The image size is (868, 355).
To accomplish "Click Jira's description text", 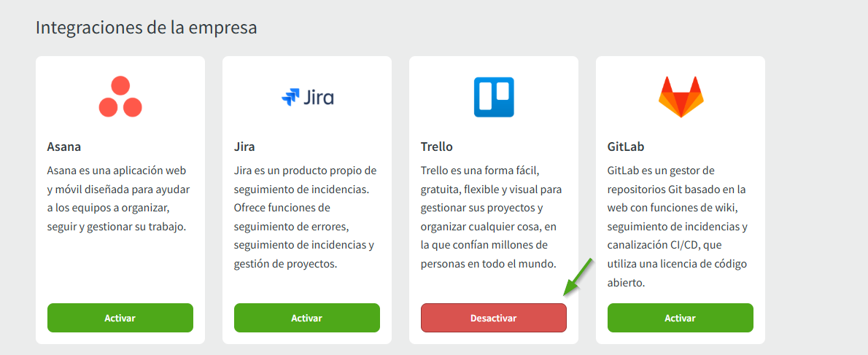I will point(306,216).
